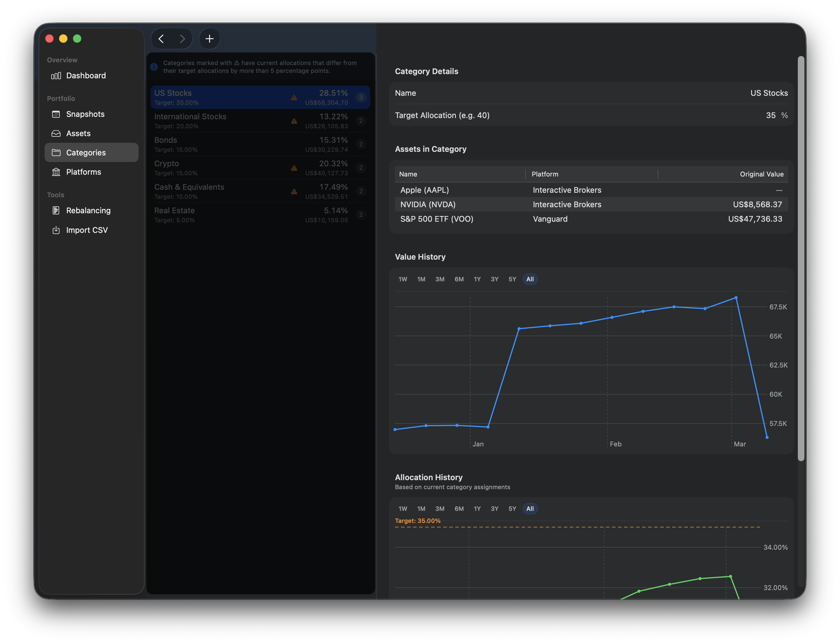Navigate back with the left chevron
Image resolution: width=840 pixels, height=644 pixels.
click(161, 39)
